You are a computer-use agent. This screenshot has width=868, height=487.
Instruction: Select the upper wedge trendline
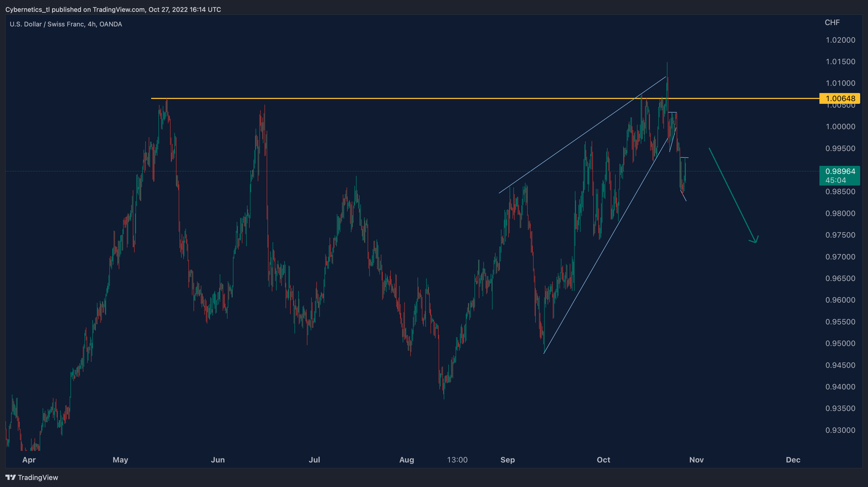[x=582, y=135]
